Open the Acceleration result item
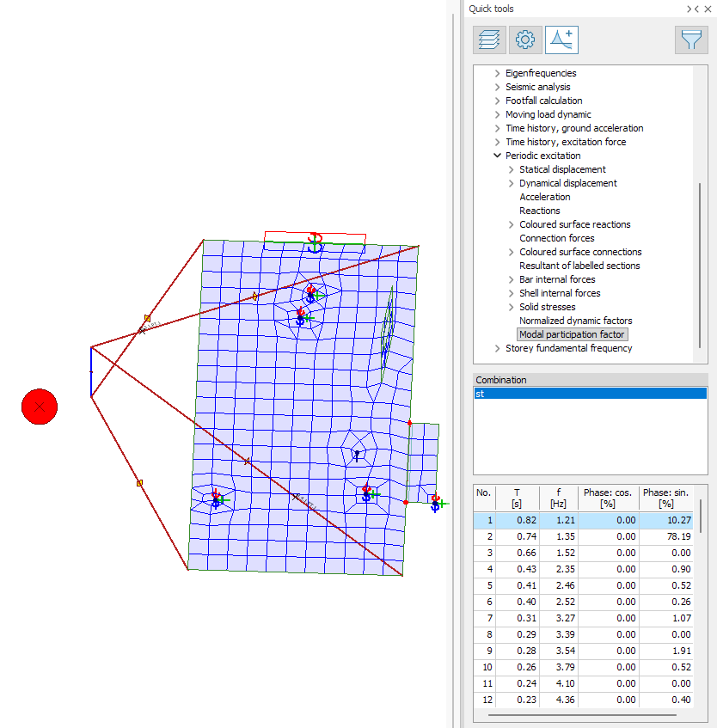This screenshot has width=717, height=728. click(544, 197)
